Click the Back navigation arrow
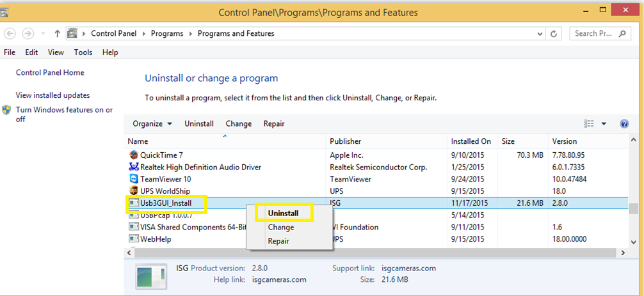This screenshot has height=296, width=644. 11,34
